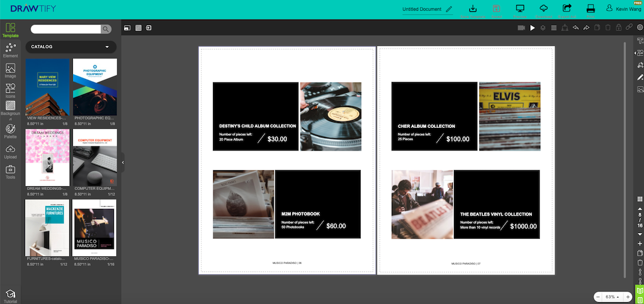Select the image tool on right sidebar

[640, 89]
